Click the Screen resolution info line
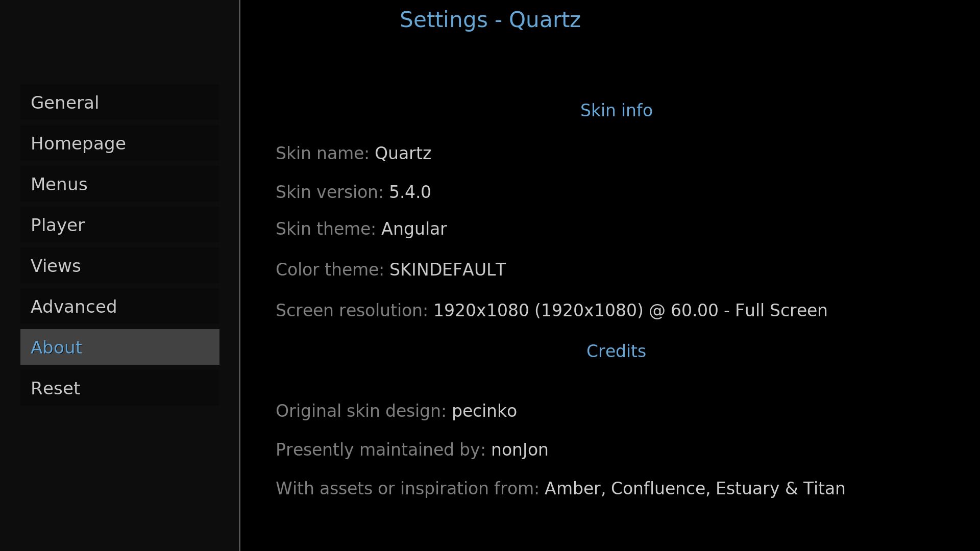Screen dimensions: 980x551 pos(551,311)
